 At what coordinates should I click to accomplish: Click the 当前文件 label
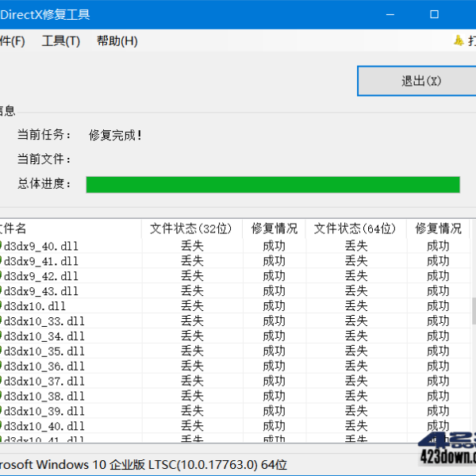pyautogui.click(x=44, y=159)
